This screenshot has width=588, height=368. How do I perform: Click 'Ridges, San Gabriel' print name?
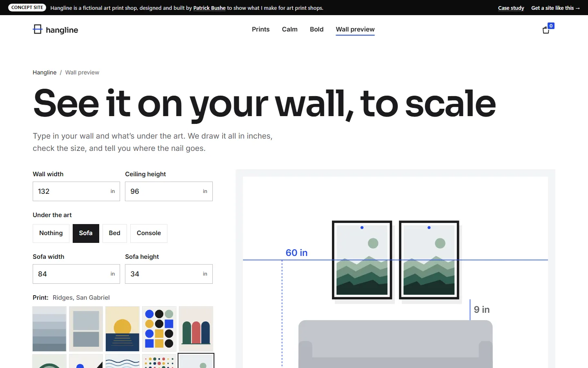[x=81, y=298]
